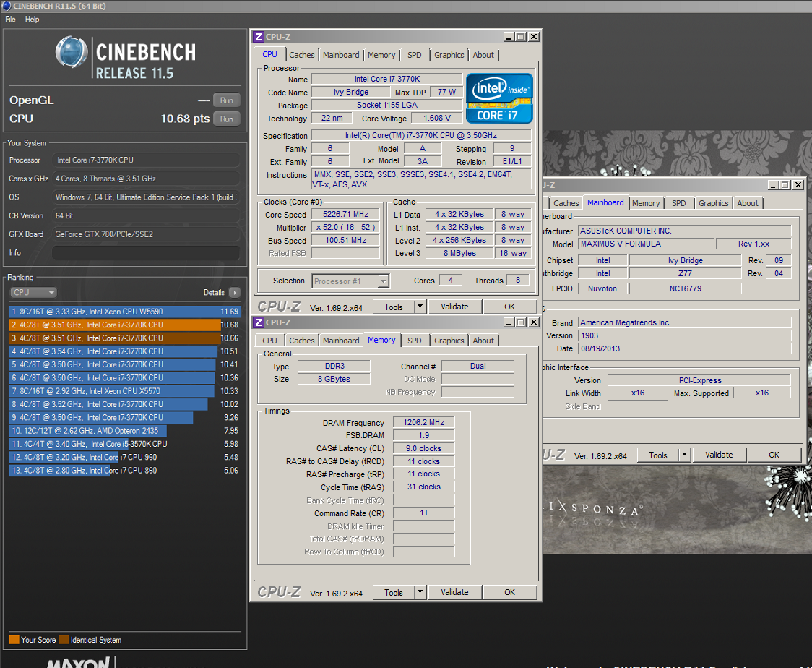Open About tab in Memory CPU-Z window
This screenshot has width=812, height=668.
point(483,341)
